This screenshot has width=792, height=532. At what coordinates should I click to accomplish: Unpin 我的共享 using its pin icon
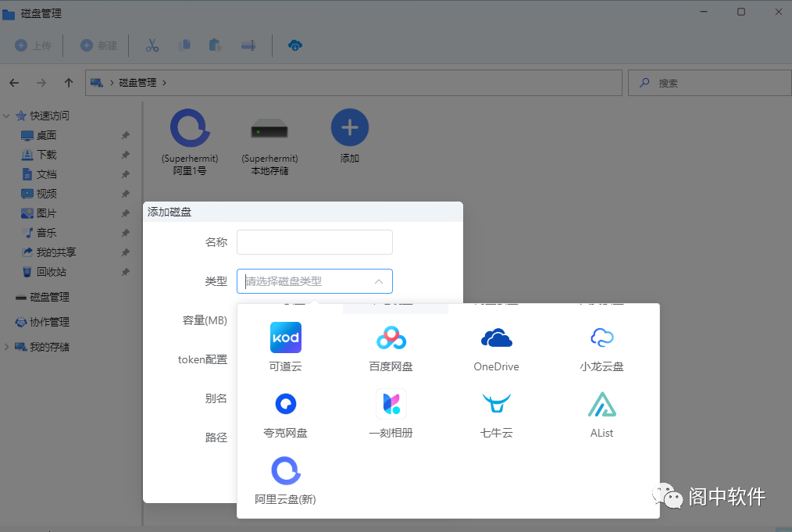pos(125,252)
